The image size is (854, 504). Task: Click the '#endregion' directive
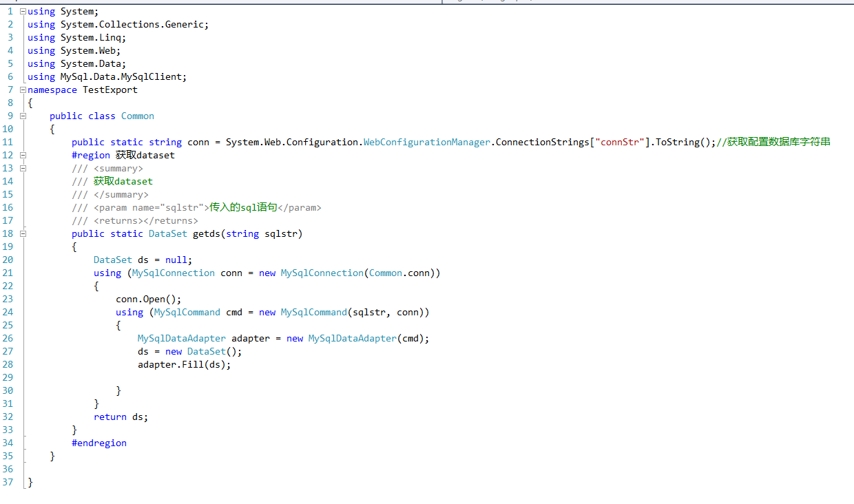[99, 443]
